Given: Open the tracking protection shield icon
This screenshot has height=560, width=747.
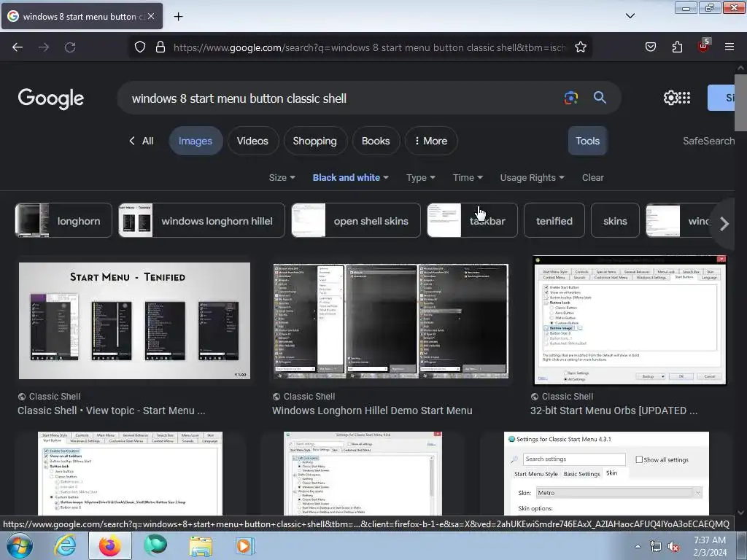Looking at the screenshot, I should 139,47.
